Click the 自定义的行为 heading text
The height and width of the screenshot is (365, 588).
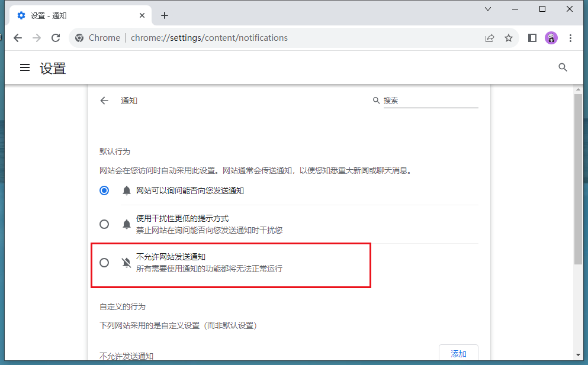click(122, 306)
